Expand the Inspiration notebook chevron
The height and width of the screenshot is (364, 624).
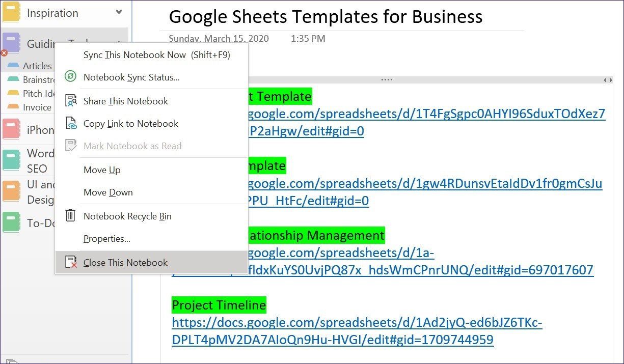coord(119,12)
